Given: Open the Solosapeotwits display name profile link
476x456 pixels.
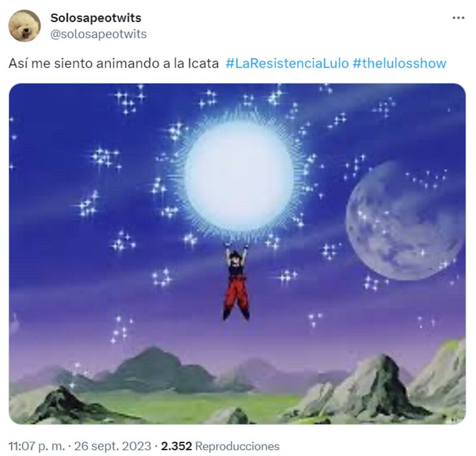Looking at the screenshot, I should coord(96,18).
